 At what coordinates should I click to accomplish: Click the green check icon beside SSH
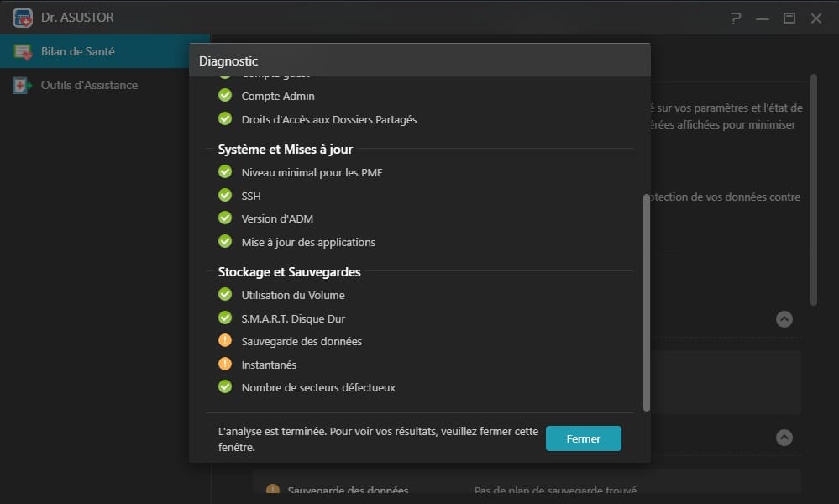(x=225, y=195)
